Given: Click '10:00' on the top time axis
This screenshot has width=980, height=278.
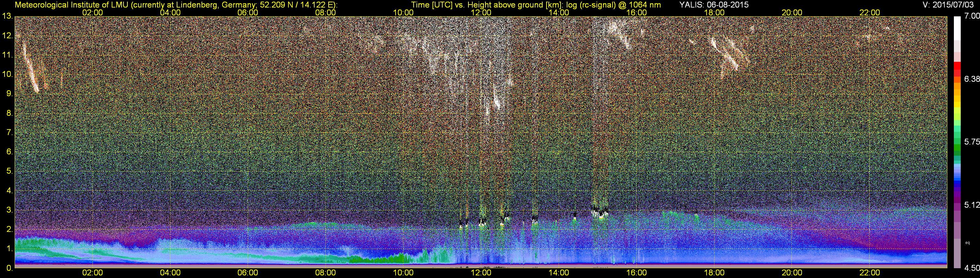Looking at the screenshot, I should (403, 12).
